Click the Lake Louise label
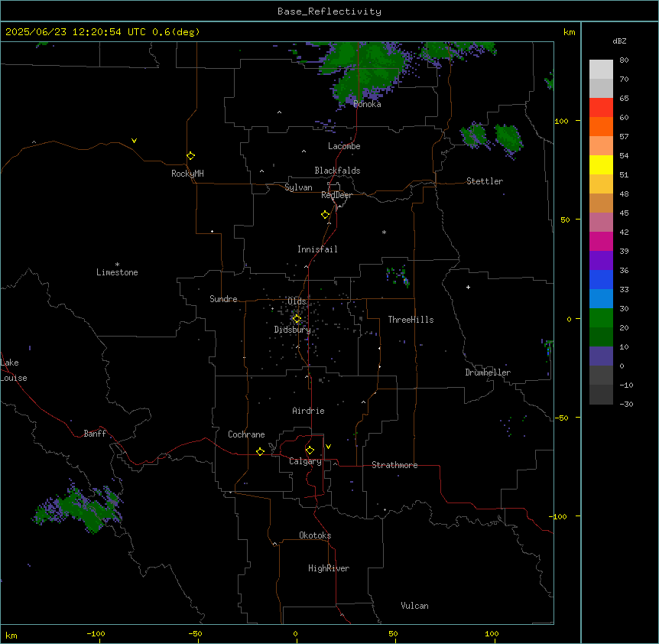 pyautogui.click(x=14, y=370)
